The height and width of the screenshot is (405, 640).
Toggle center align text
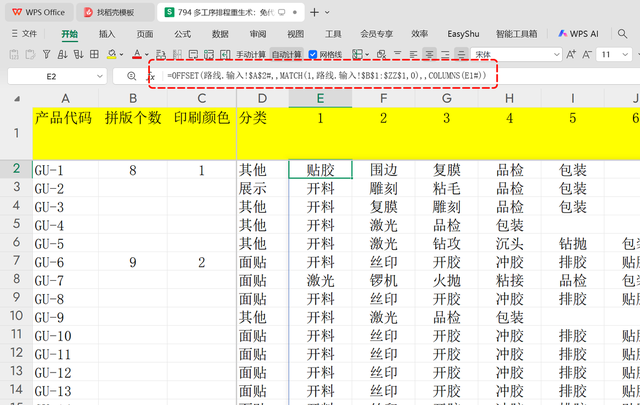(x=429, y=54)
